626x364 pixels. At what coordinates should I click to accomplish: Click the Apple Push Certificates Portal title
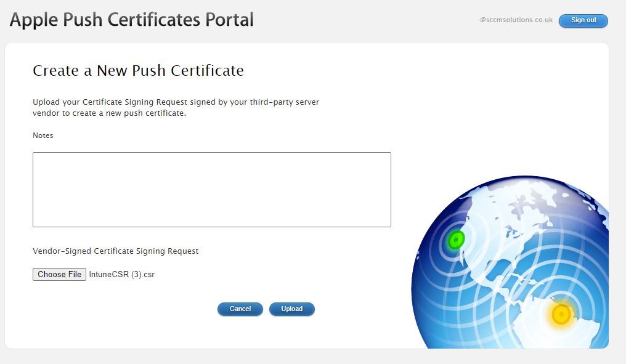pyautogui.click(x=131, y=20)
